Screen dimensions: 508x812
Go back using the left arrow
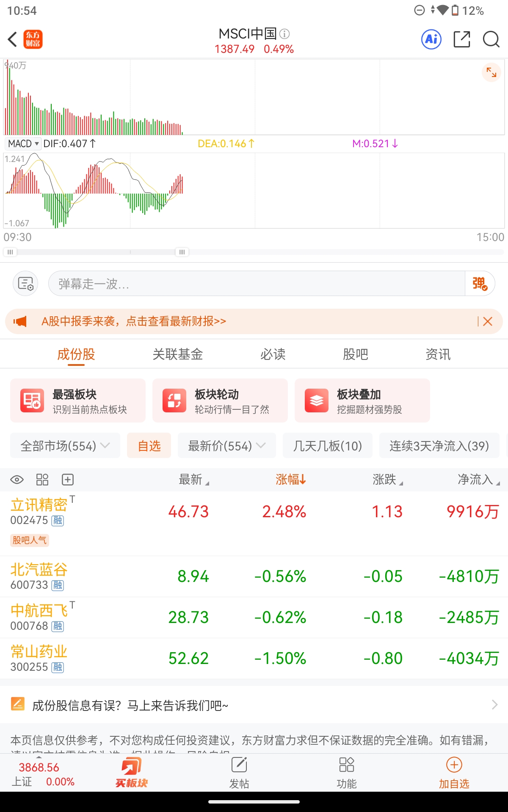(13, 40)
